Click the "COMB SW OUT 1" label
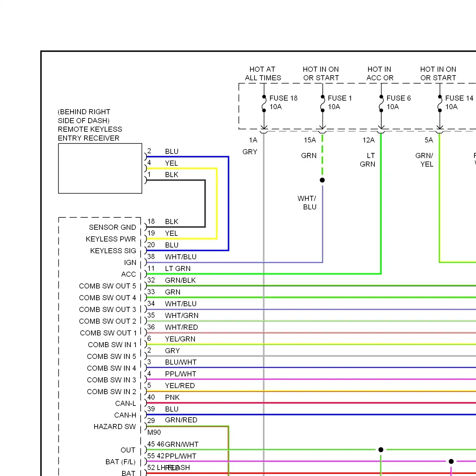The image size is (476, 476). click(108, 333)
